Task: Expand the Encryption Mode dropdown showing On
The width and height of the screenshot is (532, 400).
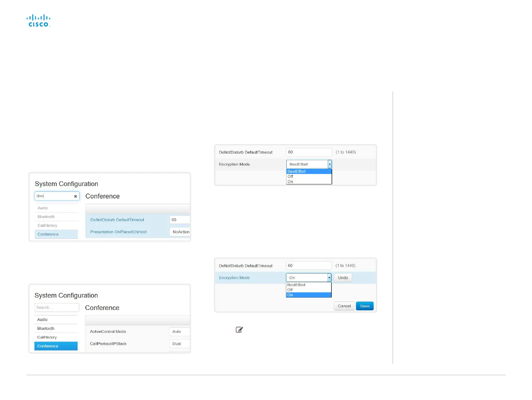Action: [309, 278]
